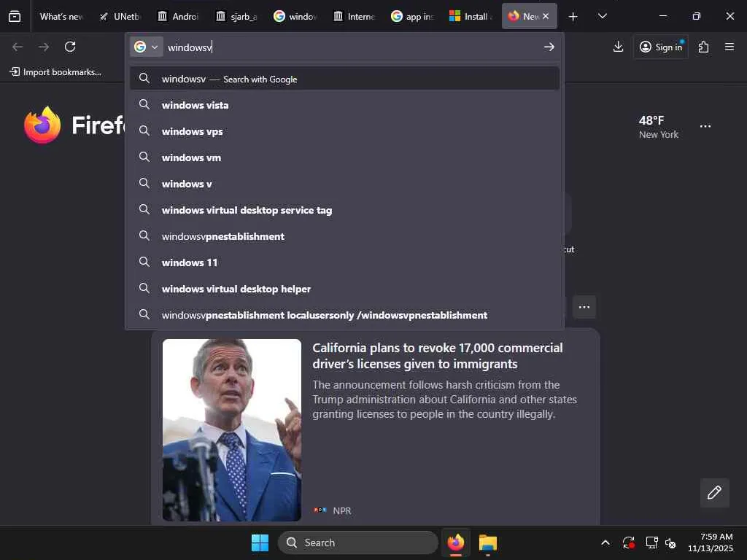Select the 'windows vm' suggestion
The width and height of the screenshot is (747, 560).
click(344, 157)
